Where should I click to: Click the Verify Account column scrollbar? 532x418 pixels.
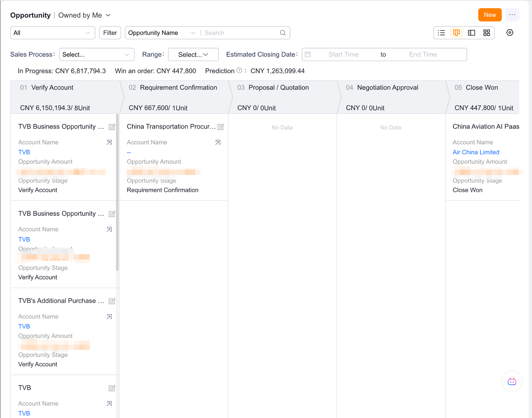click(x=118, y=192)
